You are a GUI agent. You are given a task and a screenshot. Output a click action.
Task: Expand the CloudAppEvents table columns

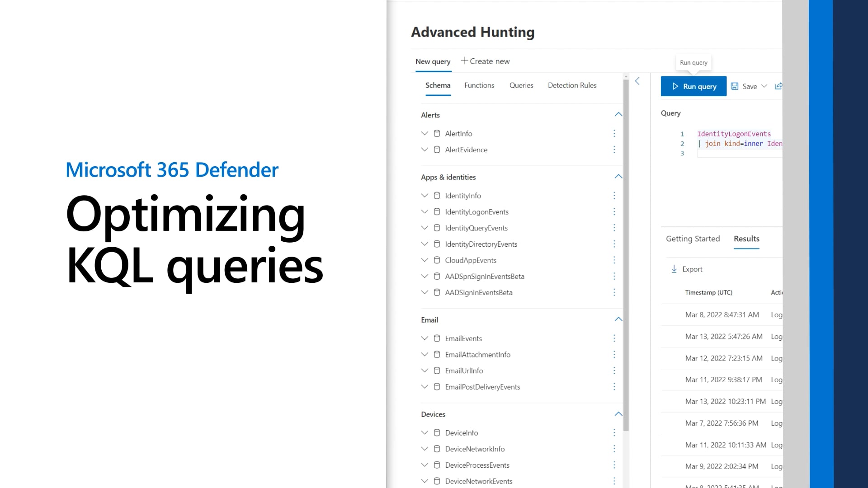[424, 260]
